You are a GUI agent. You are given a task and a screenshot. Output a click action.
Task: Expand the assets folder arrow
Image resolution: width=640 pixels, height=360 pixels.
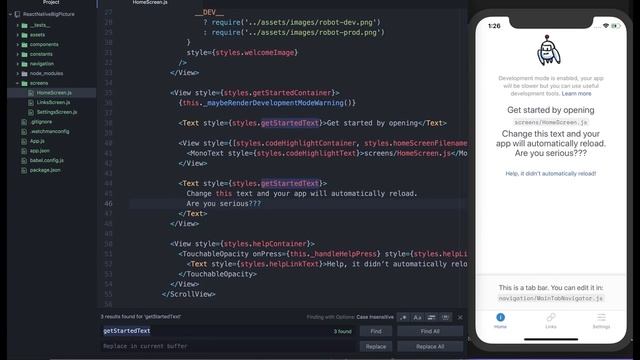point(18,35)
